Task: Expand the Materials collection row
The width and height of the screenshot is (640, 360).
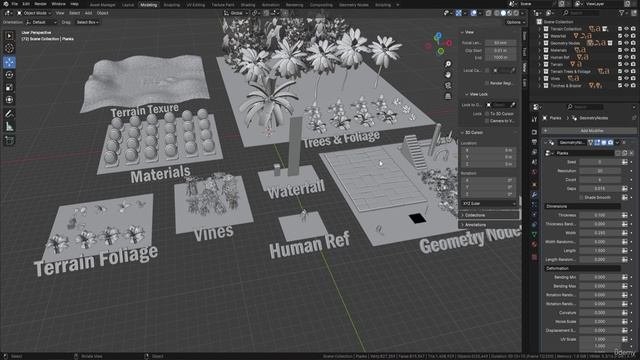Action: point(540,50)
